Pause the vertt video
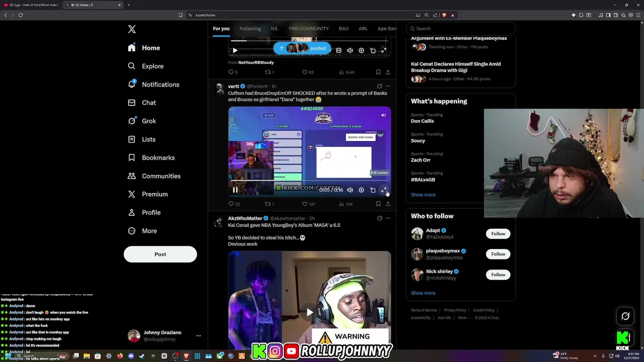This screenshot has width=644, height=362. (x=235, y=190)
